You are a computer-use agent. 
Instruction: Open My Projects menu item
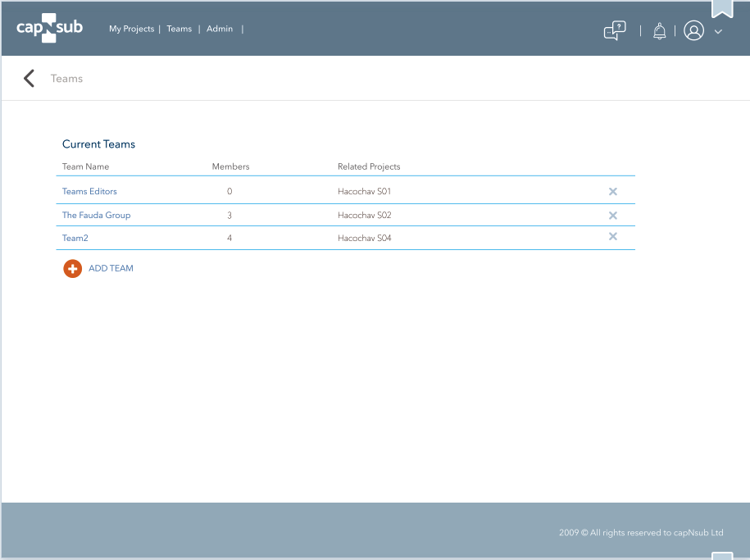131,30
